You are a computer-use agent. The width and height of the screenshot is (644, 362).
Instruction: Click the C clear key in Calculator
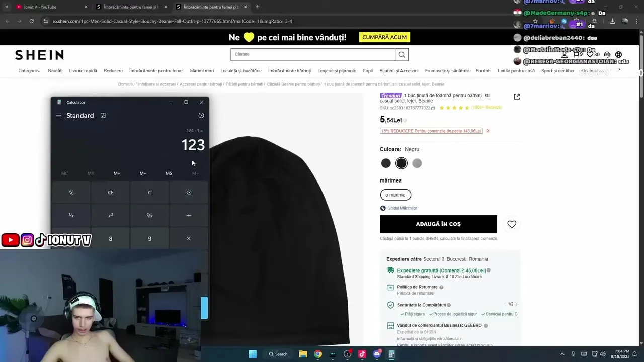click(x=149, y=193)
